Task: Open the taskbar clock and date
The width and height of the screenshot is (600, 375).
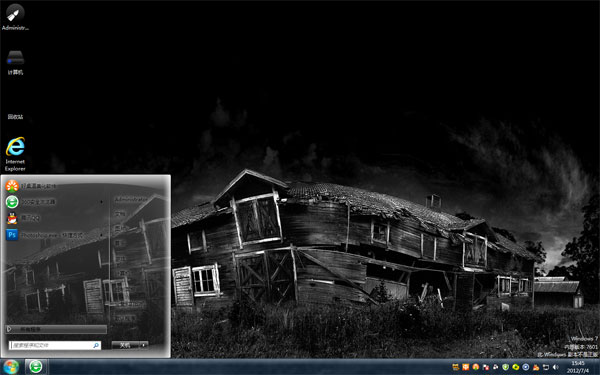Action: tap(578, 367)
